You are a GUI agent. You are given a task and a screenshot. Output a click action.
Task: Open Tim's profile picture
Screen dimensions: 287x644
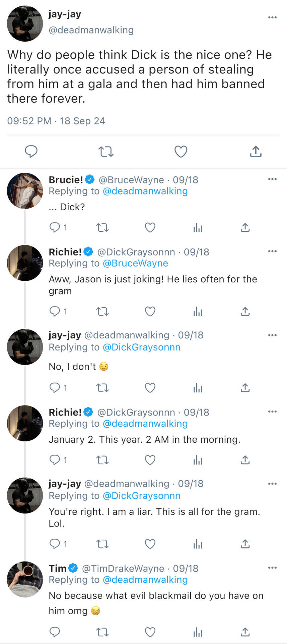point(25,579)
